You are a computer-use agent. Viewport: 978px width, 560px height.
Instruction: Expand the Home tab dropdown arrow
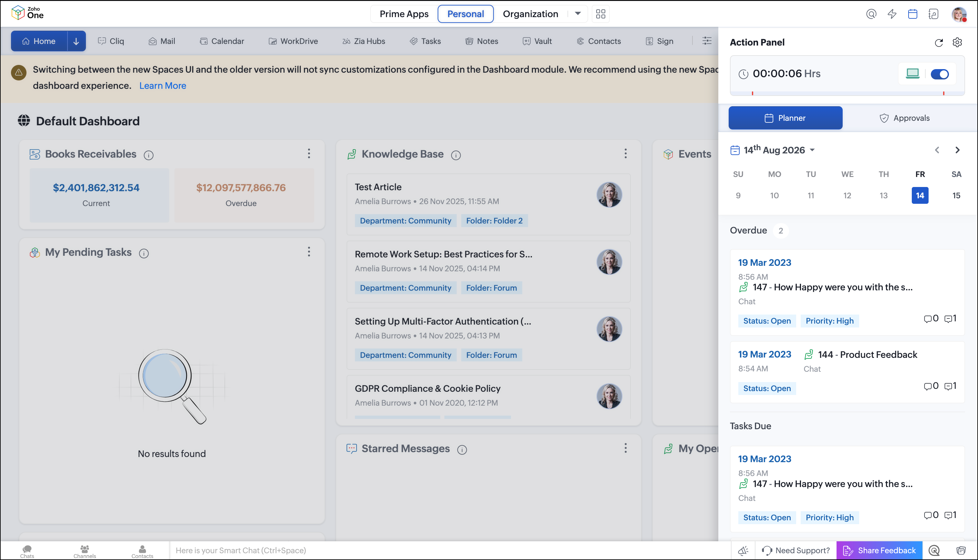(76, 41)
